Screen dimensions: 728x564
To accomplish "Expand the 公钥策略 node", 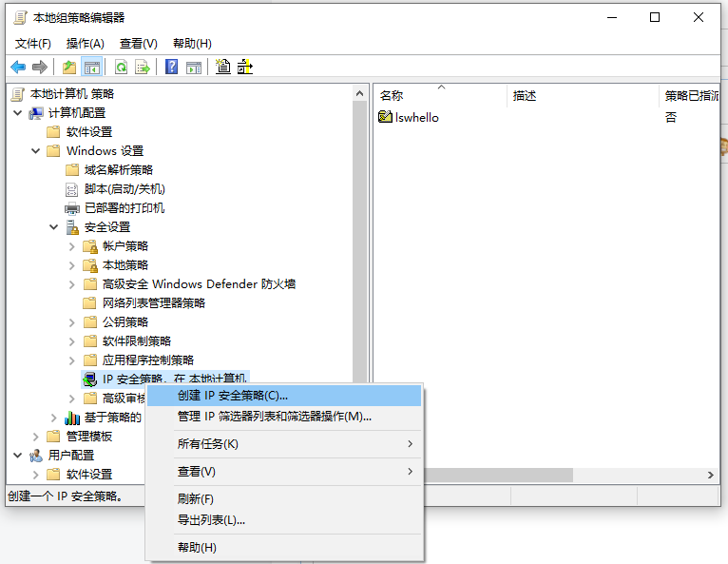I will point(72,322).
